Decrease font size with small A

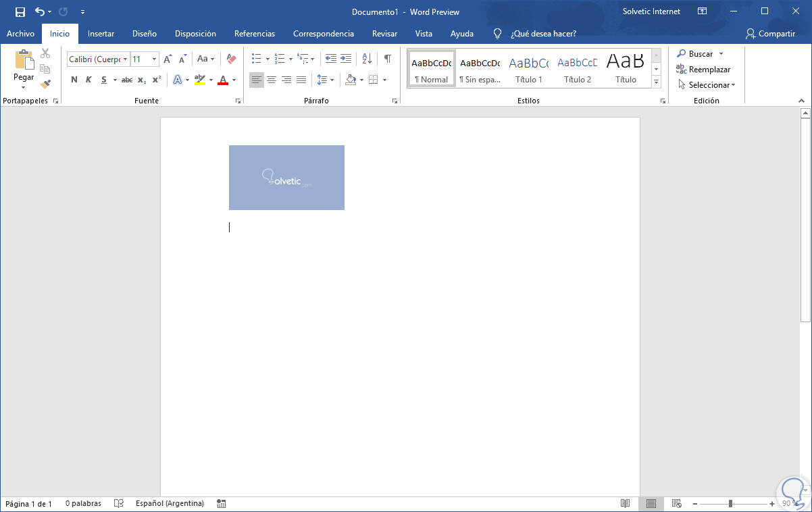[183, 59]
